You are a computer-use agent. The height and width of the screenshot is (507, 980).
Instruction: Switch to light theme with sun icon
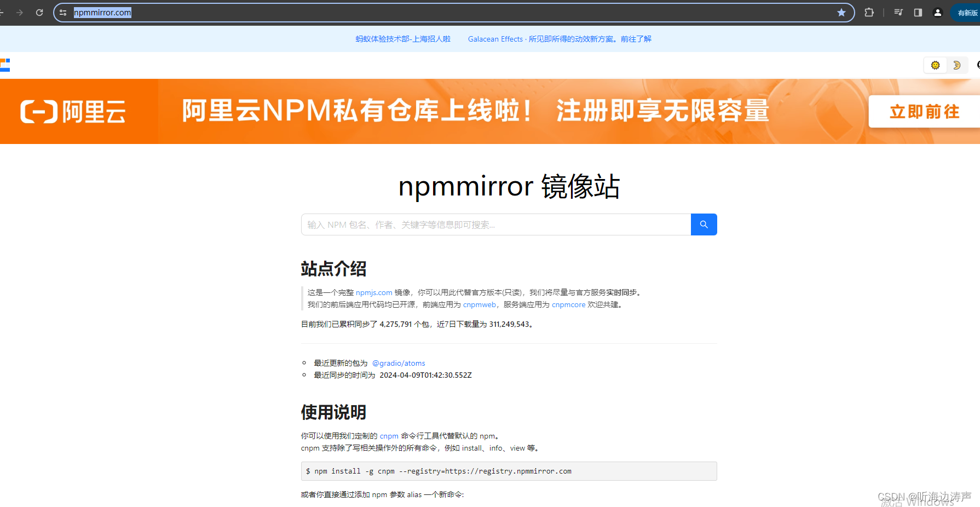click(935, 65)
